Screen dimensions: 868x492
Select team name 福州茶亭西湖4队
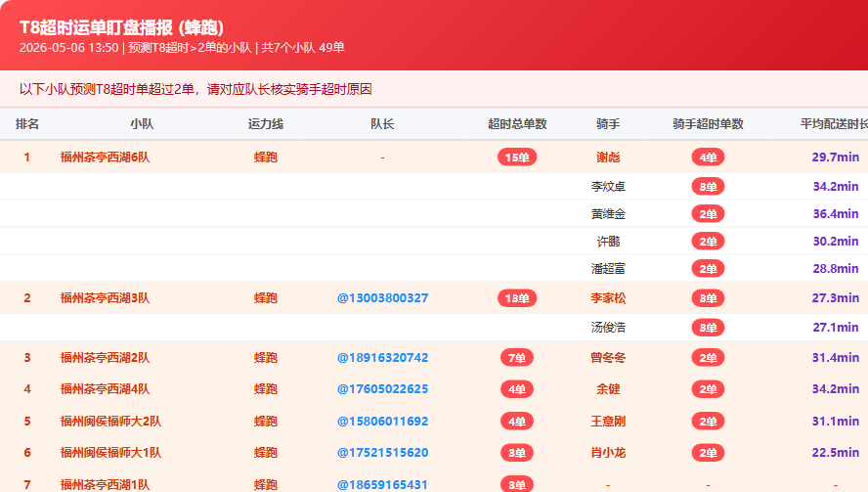point(105,389)
